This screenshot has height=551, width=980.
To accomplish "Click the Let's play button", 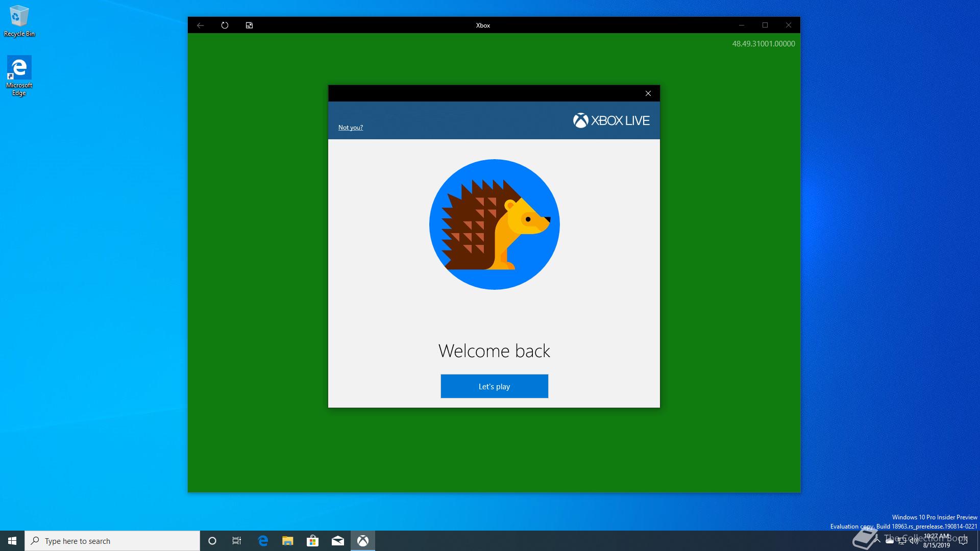I will click(494, 386).
